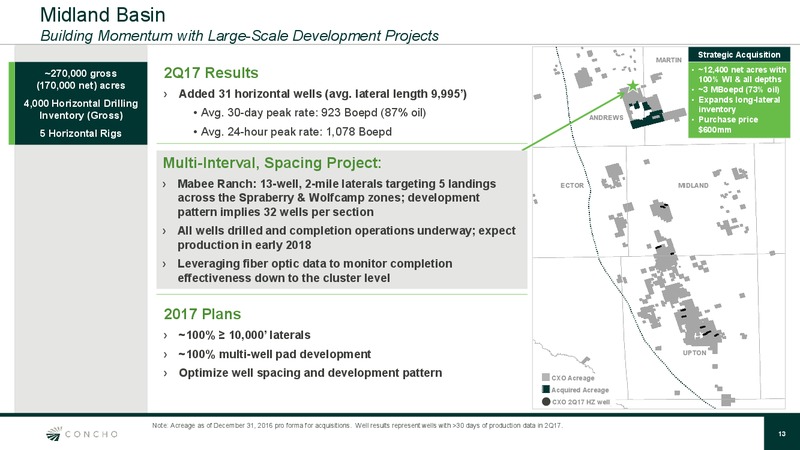The height and width of the screenshot is (450, 800).
Task: Click the 'CXO Acreage' legend label
Action: 573,378
